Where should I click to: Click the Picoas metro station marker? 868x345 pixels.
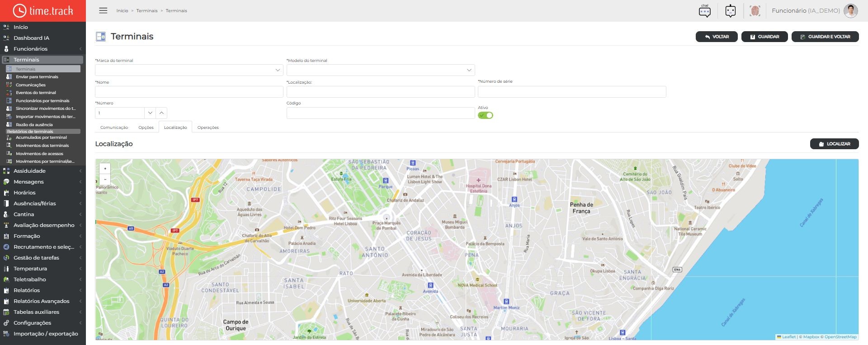(413, 163)
